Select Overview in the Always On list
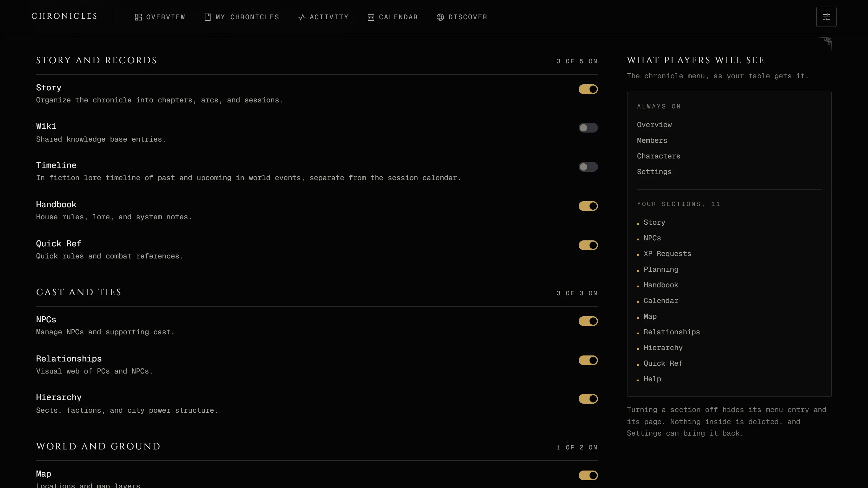This screenshot has width=868, height=488. (x=654, y=125)
